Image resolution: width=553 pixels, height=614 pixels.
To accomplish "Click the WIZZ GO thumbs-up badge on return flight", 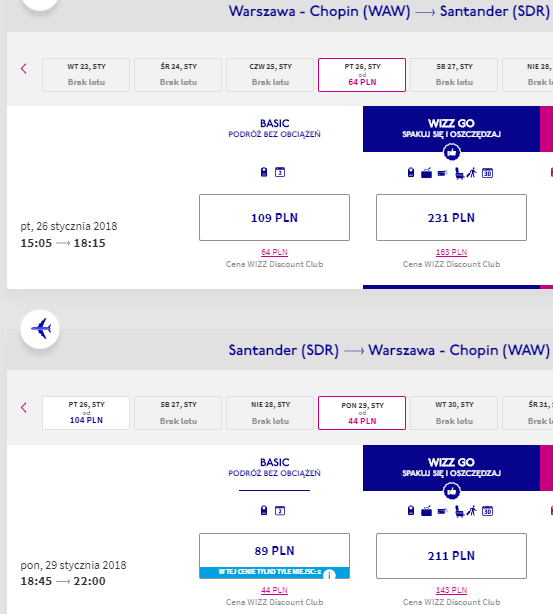I will (x=452, y=491).
